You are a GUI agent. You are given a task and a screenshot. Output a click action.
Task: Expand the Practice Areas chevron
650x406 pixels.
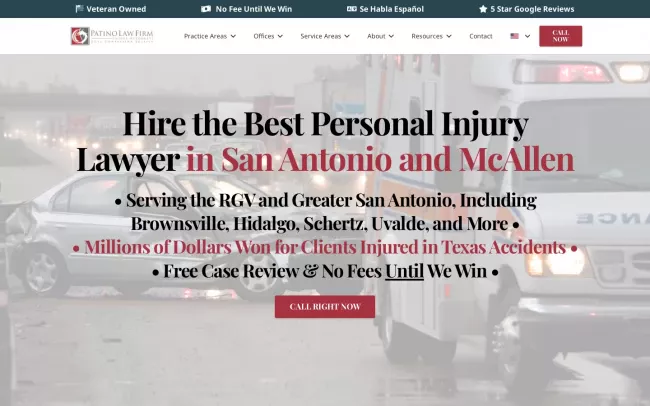(x=233, y=36)
